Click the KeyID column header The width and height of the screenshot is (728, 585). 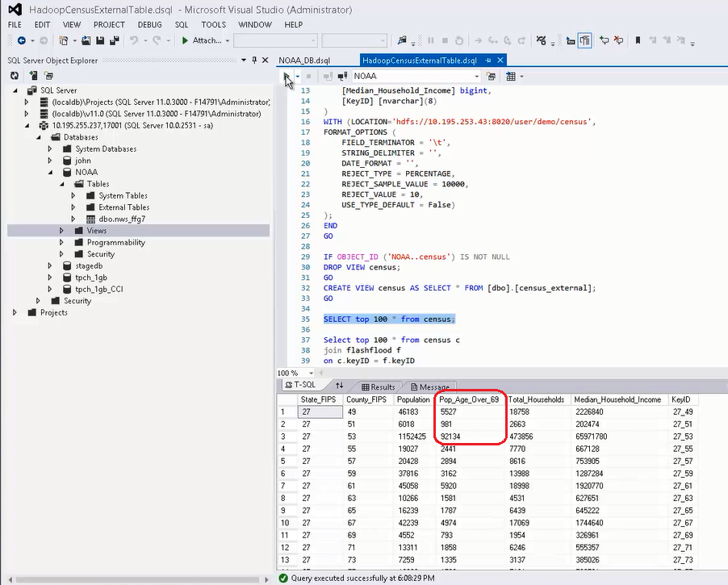[681, 399]
